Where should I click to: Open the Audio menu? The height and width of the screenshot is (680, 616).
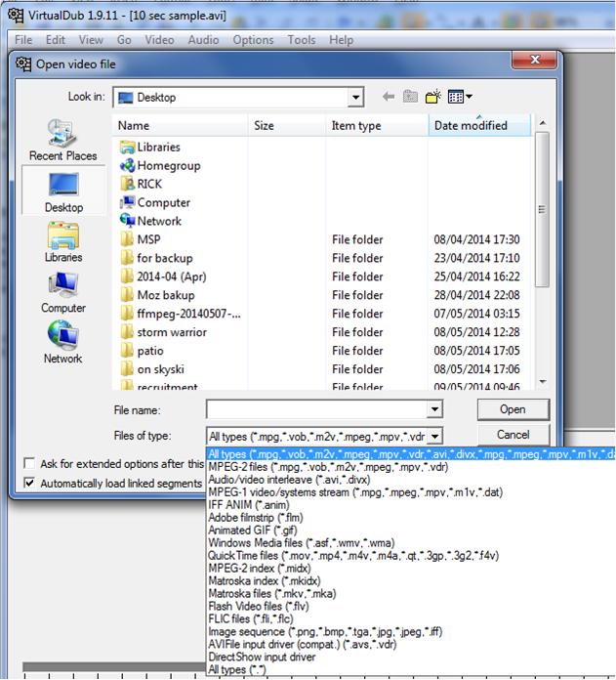coord(203,40)
